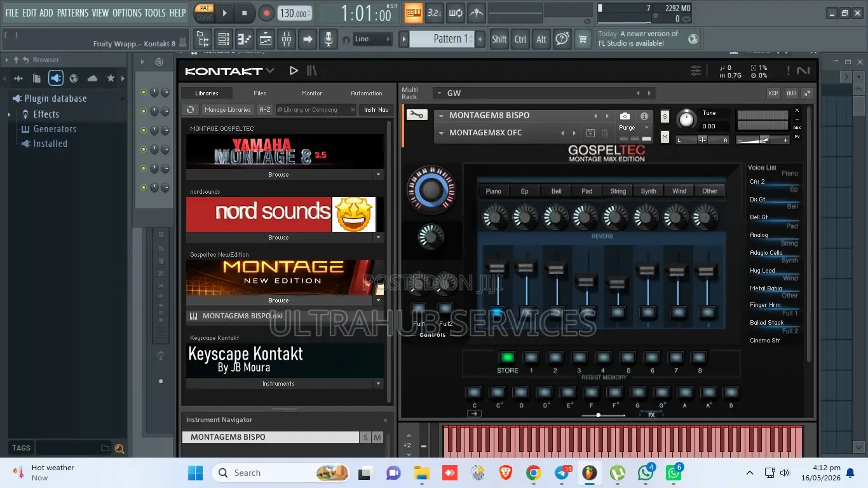The width and height of the screenshot is (868, 488).
Task: Click the Native Instruments logo icon
Action: (x=803, y=71)
